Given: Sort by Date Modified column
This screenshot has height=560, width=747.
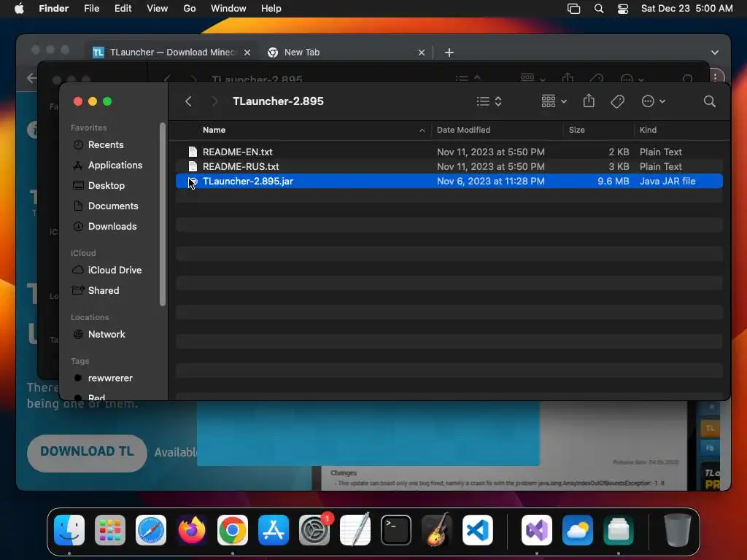Looking at the screenshot, I should [498, 130].
